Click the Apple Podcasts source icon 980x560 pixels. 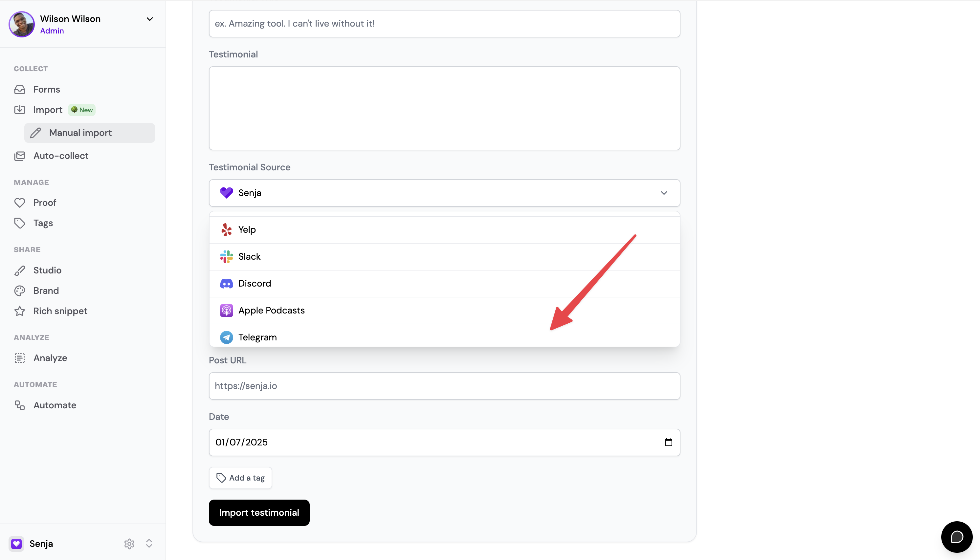226,311
